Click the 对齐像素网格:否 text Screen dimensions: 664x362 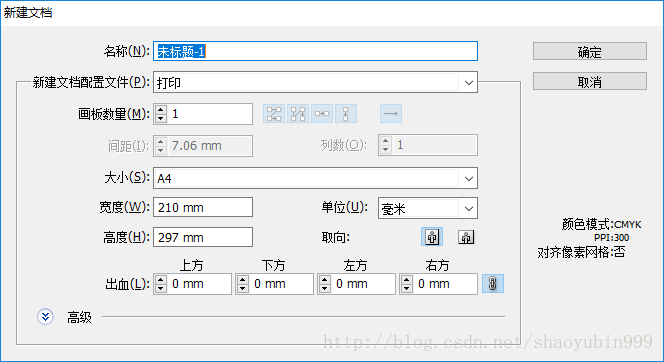581,253
